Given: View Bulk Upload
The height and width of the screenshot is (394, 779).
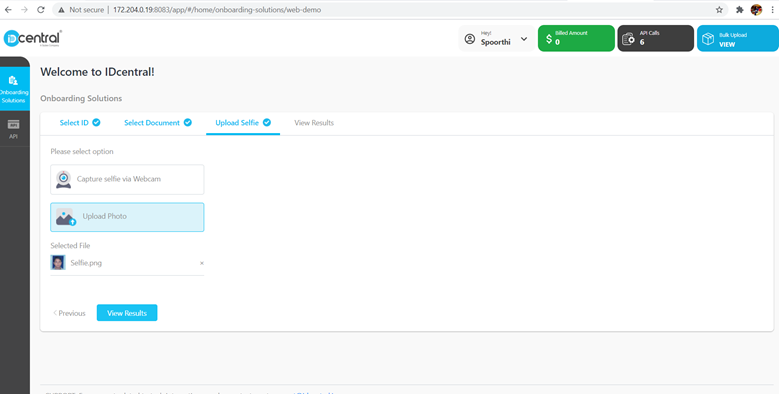Looking at the screenshot, I should (x=738, y=38).
